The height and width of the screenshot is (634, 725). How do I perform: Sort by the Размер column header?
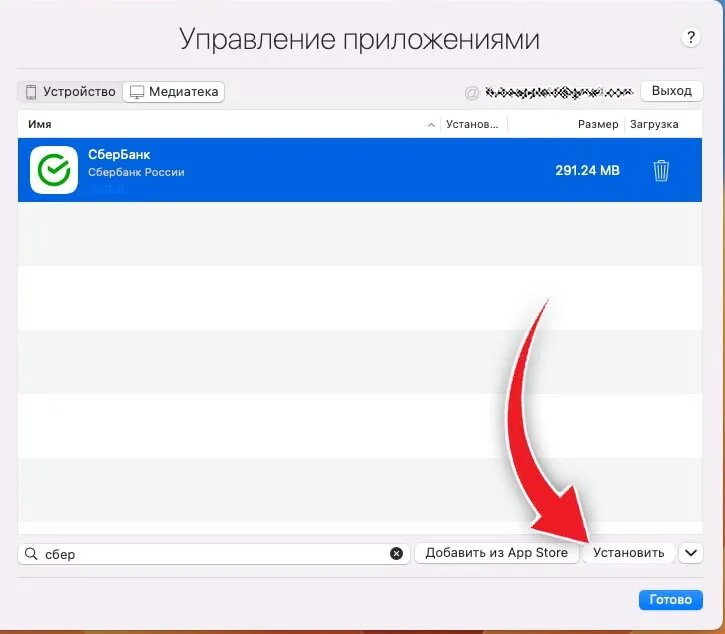[598, 124]
